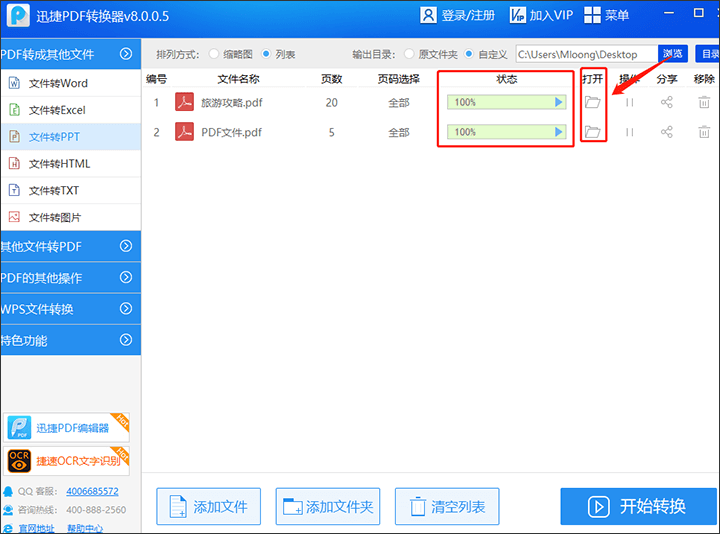The width and height of the screenshot is (720, 534).
Task: Click the 开始转换 button
Action: [639, 506]
